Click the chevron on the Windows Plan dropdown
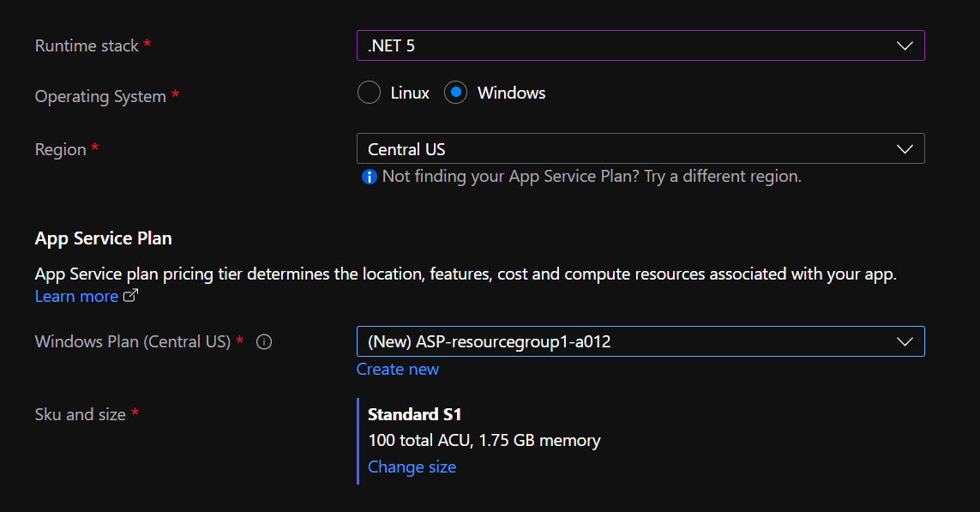980x512 pixels. pyautogui.click(x=905, y=341)
